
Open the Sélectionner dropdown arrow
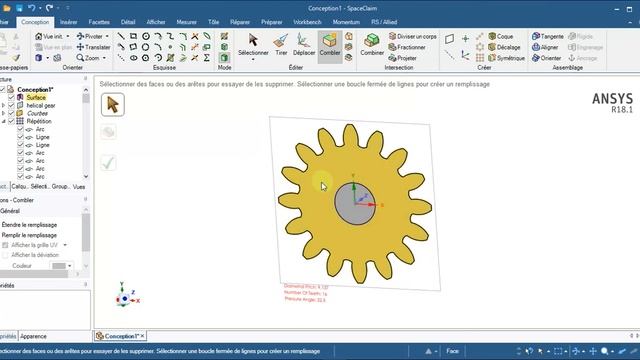tap(253, 60)
